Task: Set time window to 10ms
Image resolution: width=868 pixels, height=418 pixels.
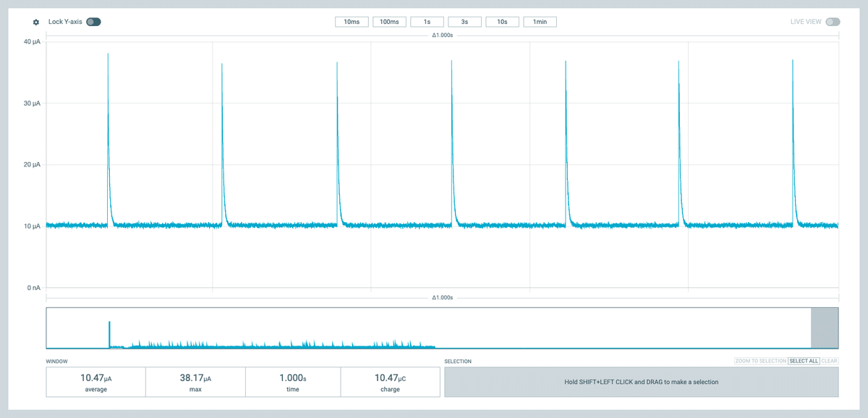Action: 352,22
